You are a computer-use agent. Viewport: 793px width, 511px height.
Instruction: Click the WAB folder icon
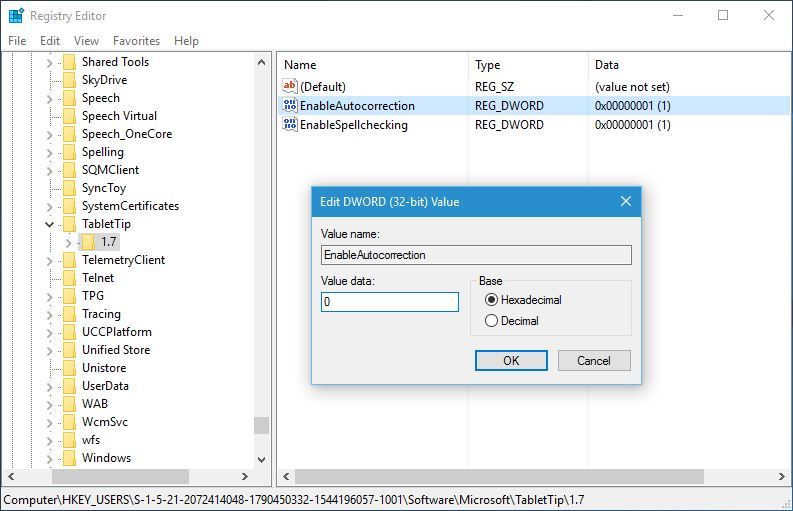pyautogui.click(x=70, y=404)
